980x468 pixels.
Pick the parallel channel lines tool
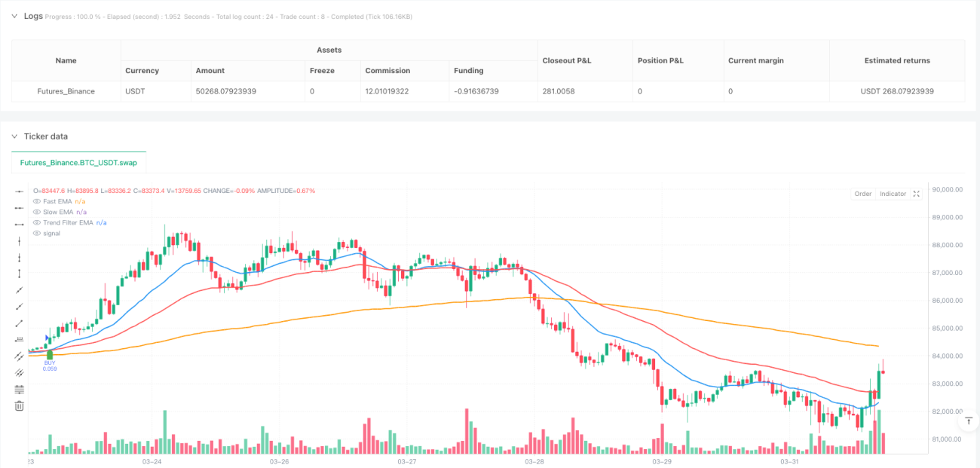(x=19, y=356)
